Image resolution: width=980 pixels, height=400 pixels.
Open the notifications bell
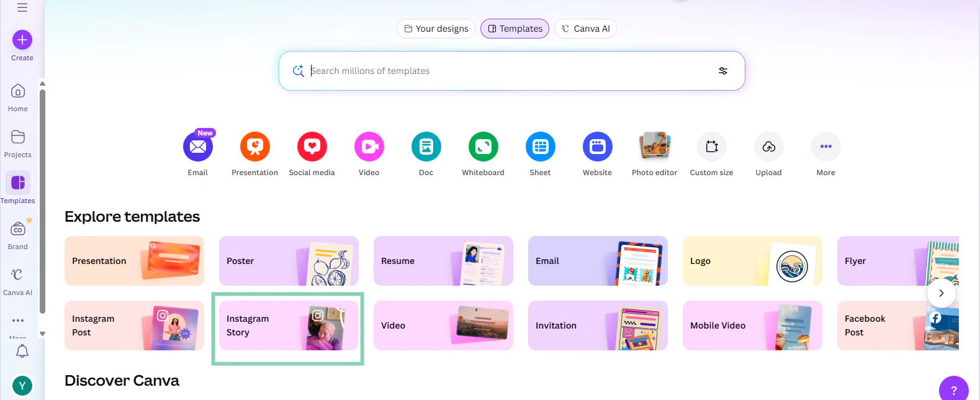pyautogui.click(x=22, y=351)
